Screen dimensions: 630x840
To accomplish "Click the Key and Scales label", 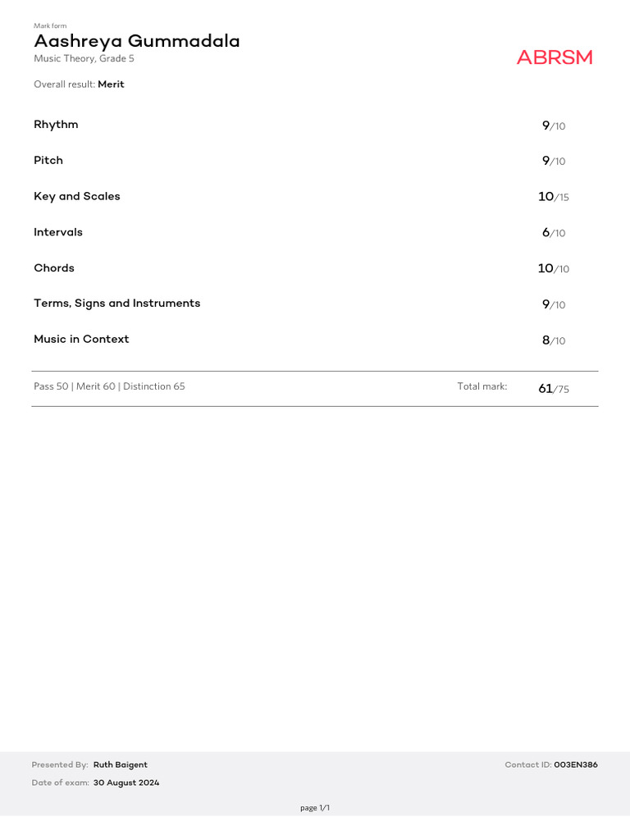I will (77, 197).
